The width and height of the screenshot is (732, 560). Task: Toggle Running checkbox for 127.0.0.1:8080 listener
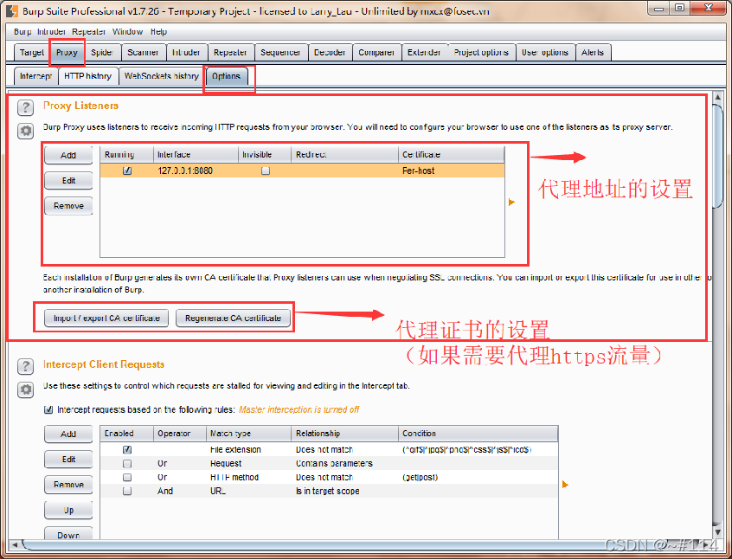click(x=127, y=171)
